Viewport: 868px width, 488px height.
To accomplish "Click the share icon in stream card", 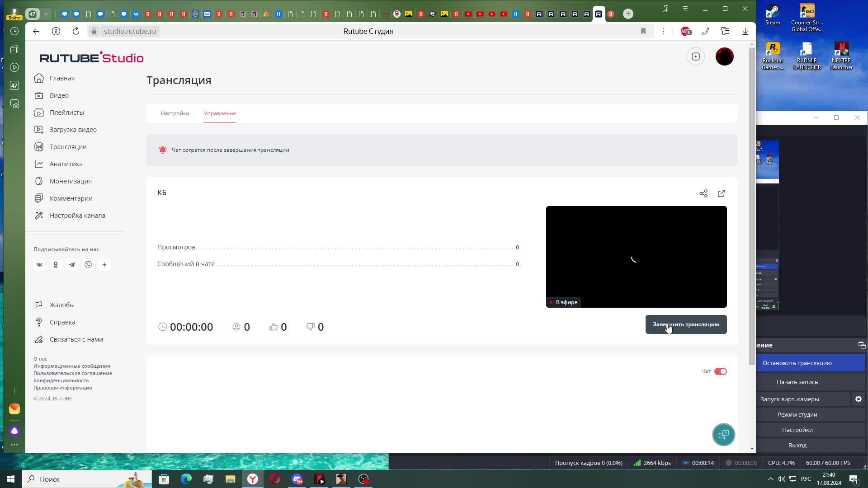I will click(x=703, y=193).
